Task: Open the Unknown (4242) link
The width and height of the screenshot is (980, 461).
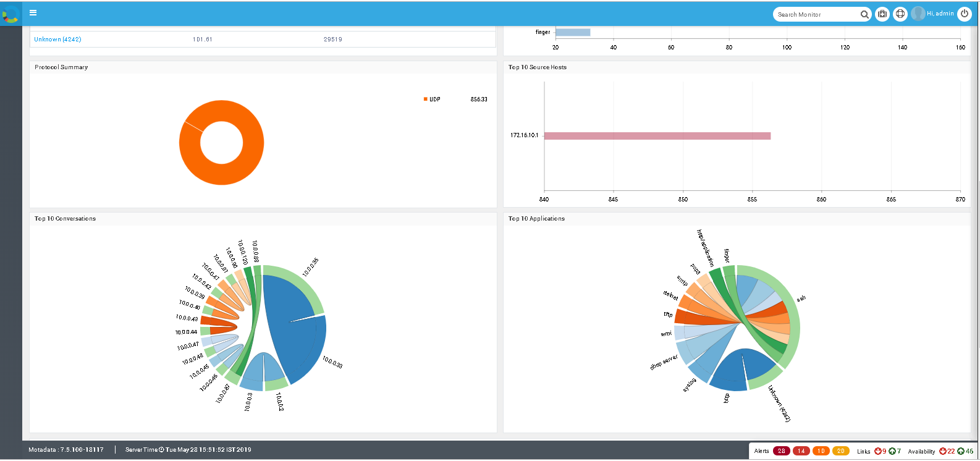Action: (x=57, y=39)
